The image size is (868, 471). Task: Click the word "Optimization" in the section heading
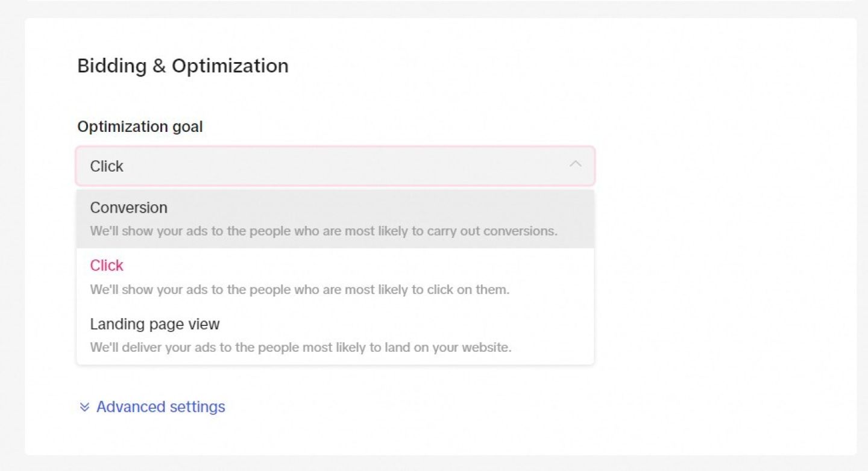[230, 65]
